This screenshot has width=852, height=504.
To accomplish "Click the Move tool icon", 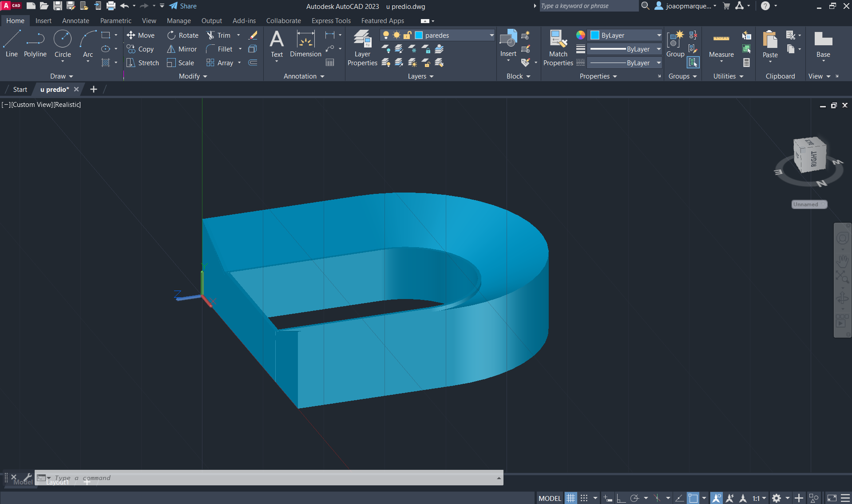I will coord(131,35).
